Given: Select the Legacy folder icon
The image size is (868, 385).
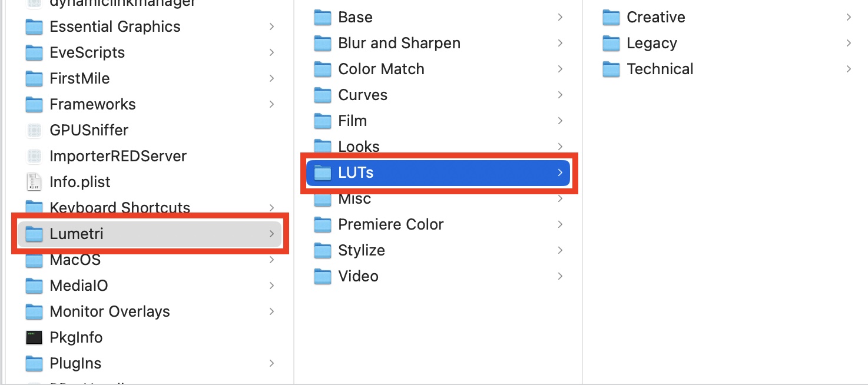Looking at the screenshot, I should 611,43.
